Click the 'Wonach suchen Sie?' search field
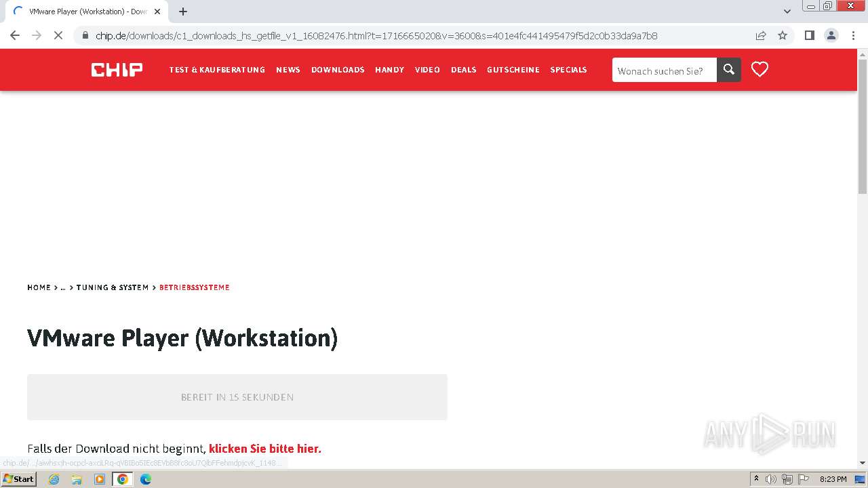The image size is (868, 488). point(665,70)
